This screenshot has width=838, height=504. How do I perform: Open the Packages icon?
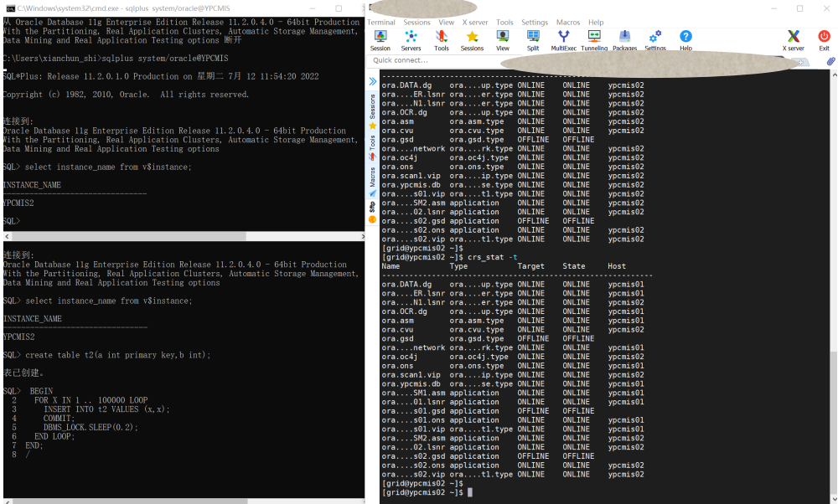click(625, 40)
